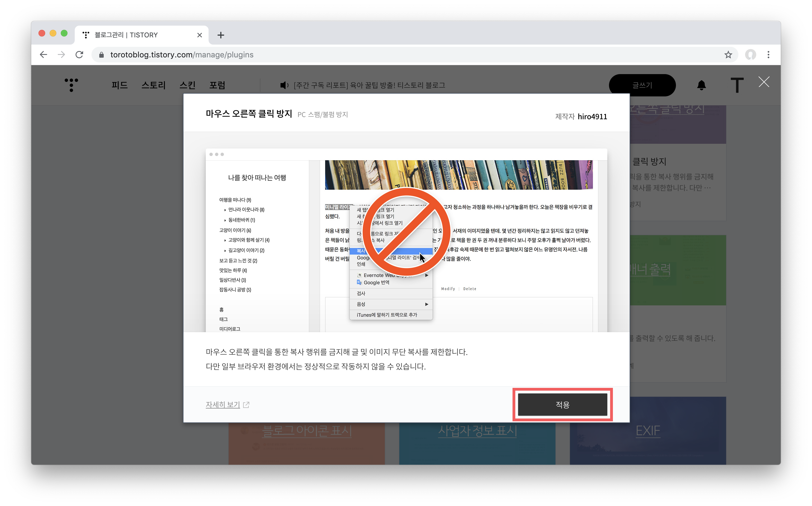Click the lock icon in address bar
This screenshot has height=506, width=812.
[101, 55]
